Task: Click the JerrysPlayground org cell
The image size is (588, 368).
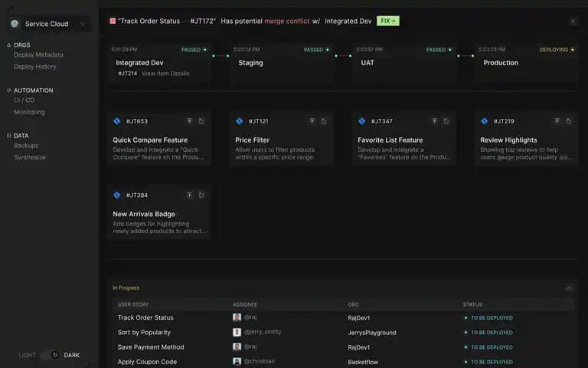Action: pyautogui.click(x=371, y=333)
